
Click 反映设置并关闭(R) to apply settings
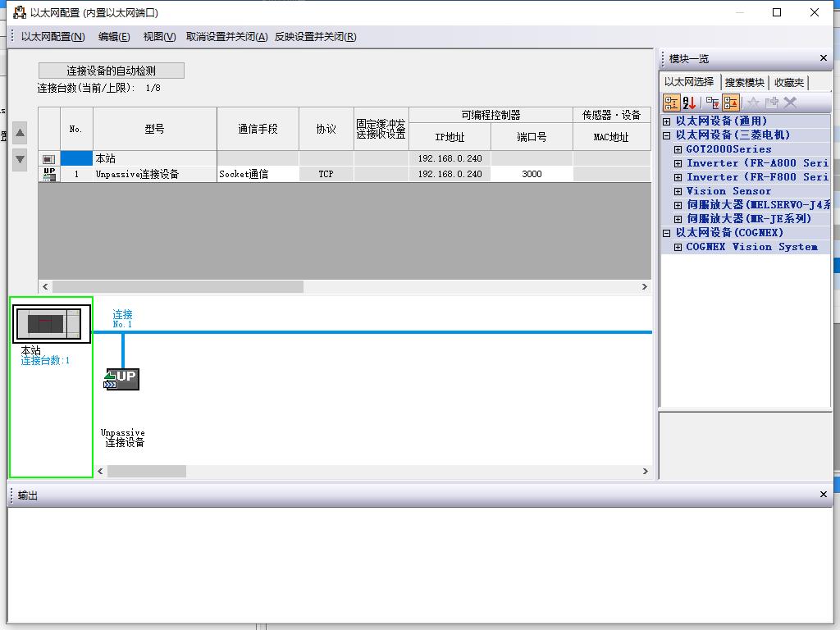[315, 37]
